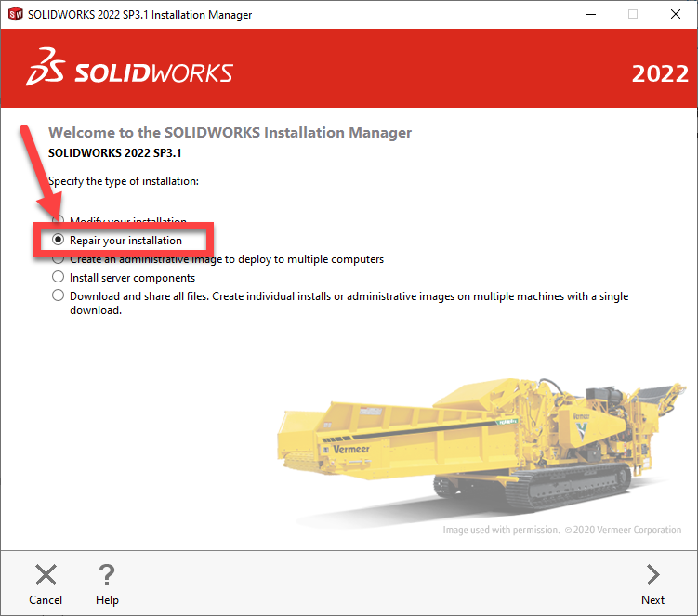Proceed with the Next arrow icon

[x=652, y=574]
